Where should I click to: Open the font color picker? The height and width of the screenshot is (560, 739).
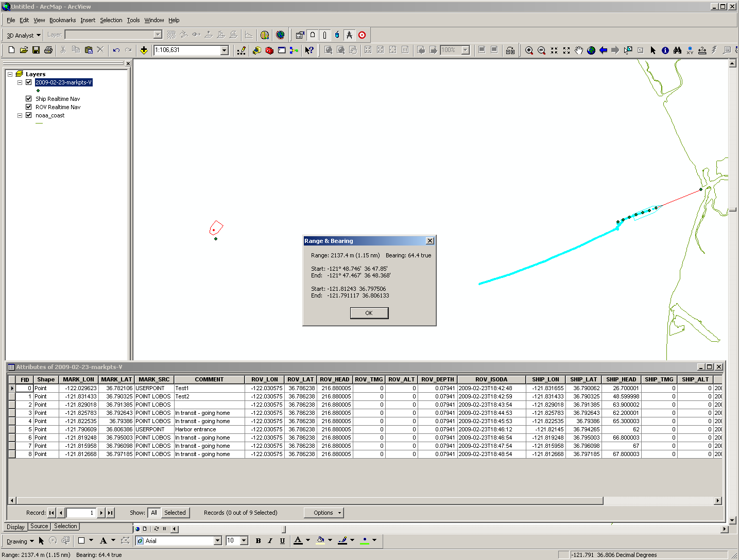[308, 540]
